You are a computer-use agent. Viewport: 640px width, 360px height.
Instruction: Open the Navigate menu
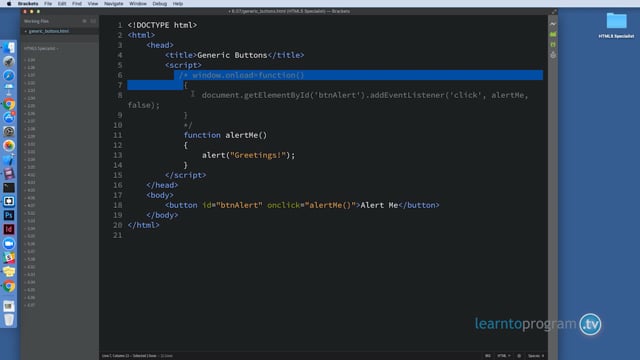click(113, 4)
